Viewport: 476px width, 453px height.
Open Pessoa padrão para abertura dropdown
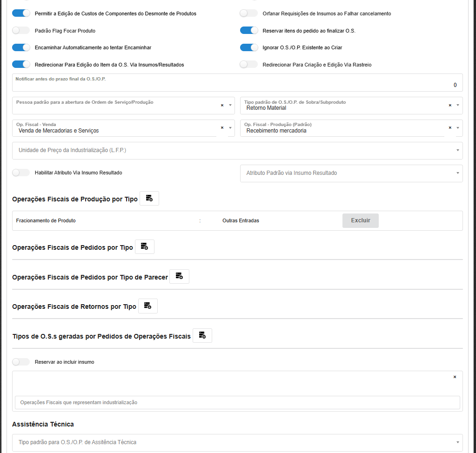116,106
